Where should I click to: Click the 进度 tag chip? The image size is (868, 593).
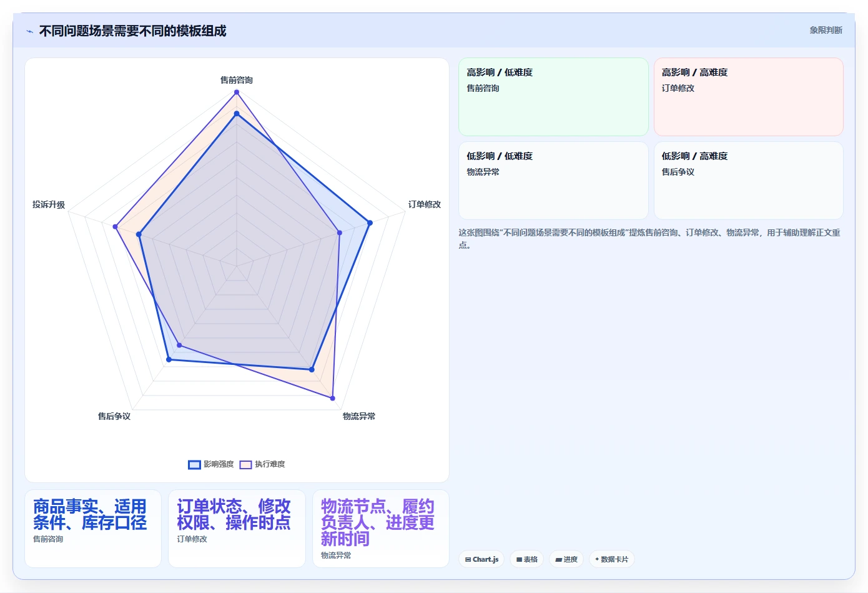pos(566,559)
